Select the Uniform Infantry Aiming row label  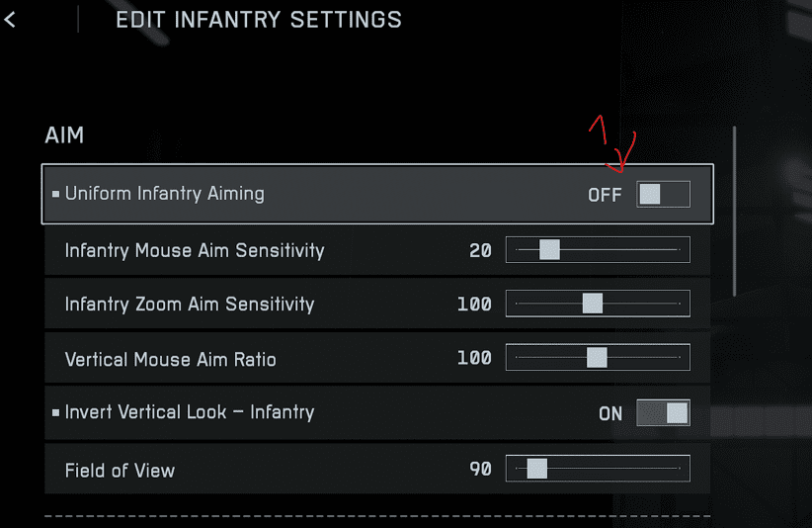[x=165, y=194]
